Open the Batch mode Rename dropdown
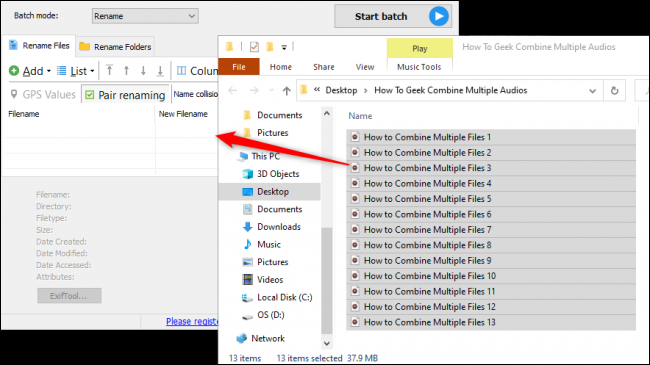The image size is (650, 365). [145, 16]
